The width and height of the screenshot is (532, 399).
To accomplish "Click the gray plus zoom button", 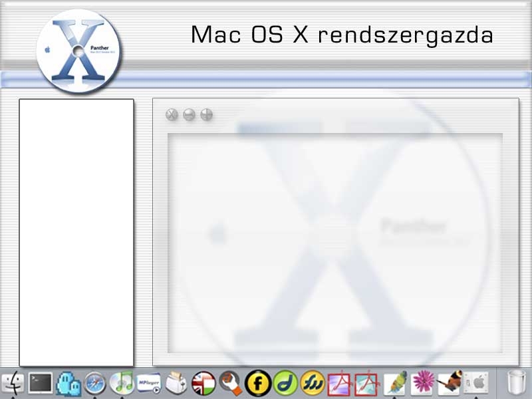I will pos(206,114).
